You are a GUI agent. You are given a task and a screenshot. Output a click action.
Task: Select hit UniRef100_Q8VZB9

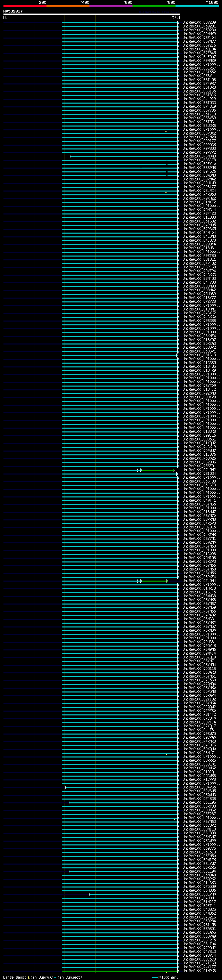[199, 23]
